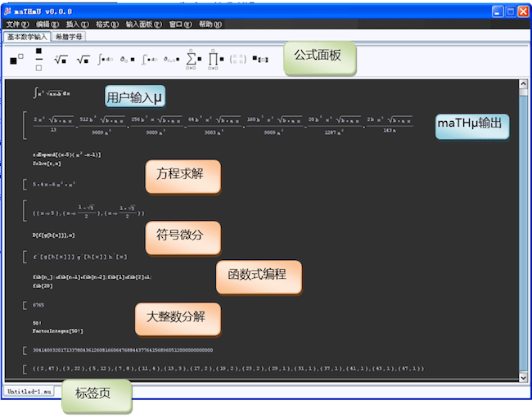
Task: Insert the bracketed index part template
Action: pyautogui.click(x=260, y=60)
